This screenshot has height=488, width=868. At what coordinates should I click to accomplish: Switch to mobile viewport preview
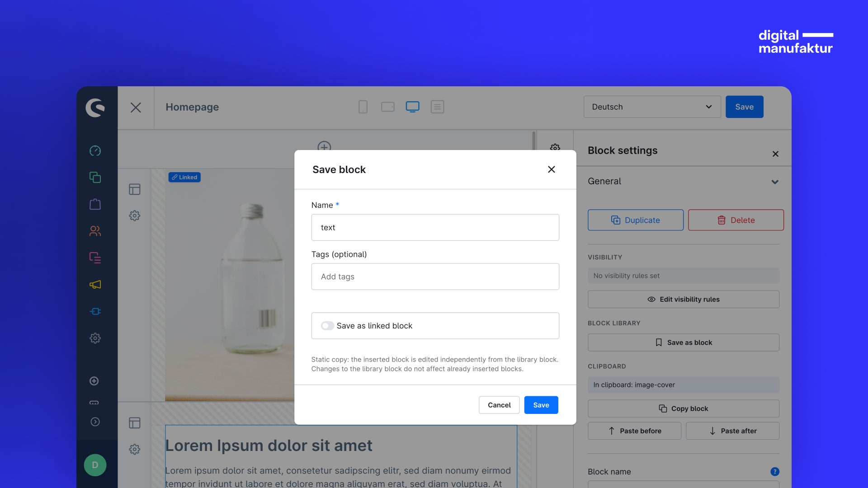pyautogui.click(x=363, y=107)
